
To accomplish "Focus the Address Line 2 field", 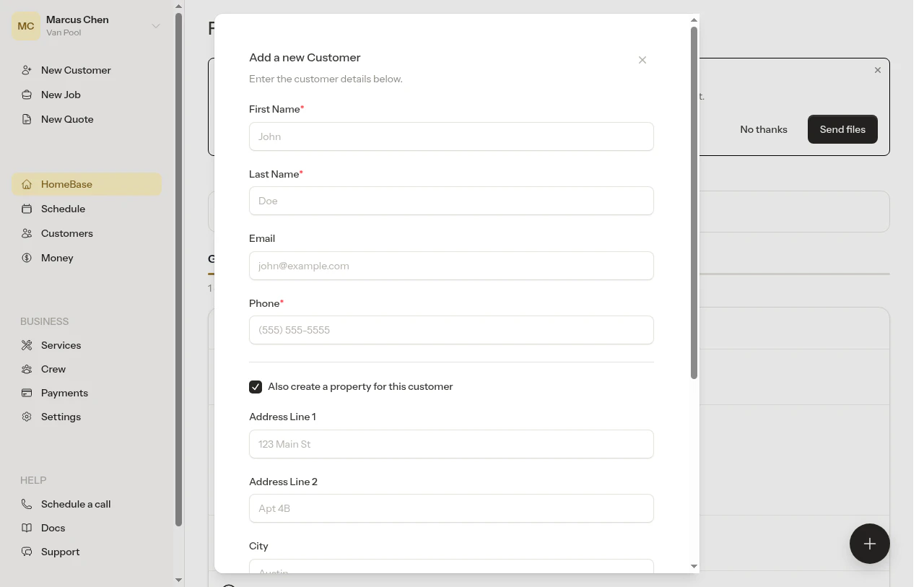I will coord(451,508).
